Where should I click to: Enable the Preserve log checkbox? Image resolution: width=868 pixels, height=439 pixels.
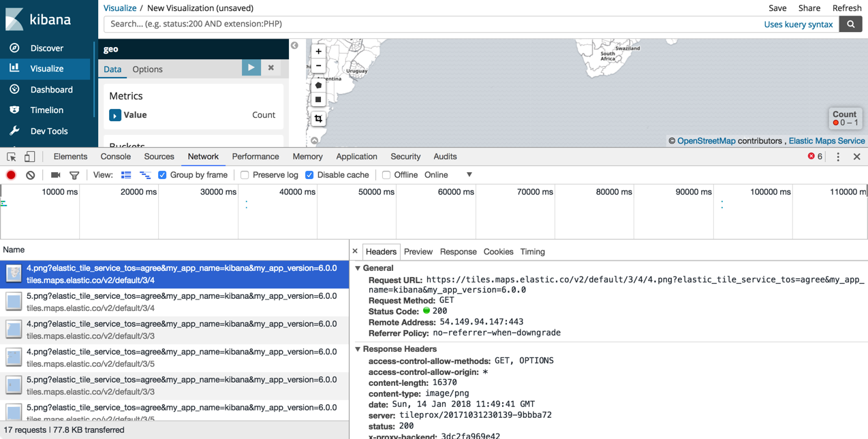tap(245, 175)
